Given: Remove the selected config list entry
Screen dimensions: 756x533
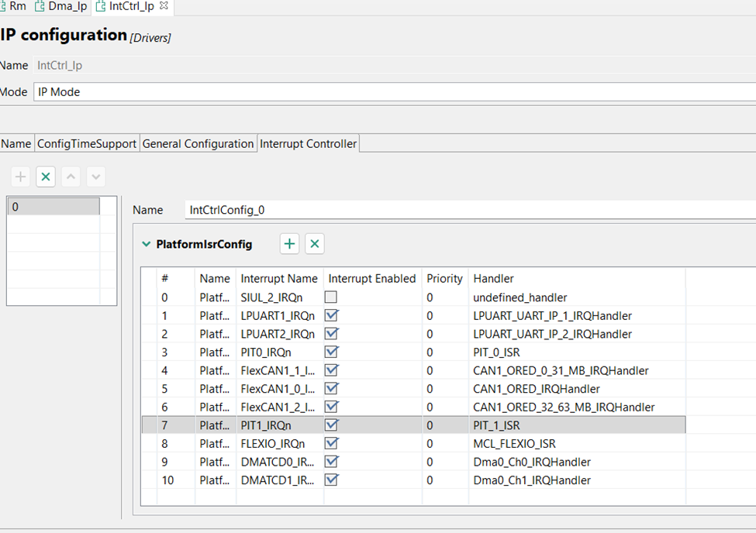Looking at the screenshot, I should (46, 177).
